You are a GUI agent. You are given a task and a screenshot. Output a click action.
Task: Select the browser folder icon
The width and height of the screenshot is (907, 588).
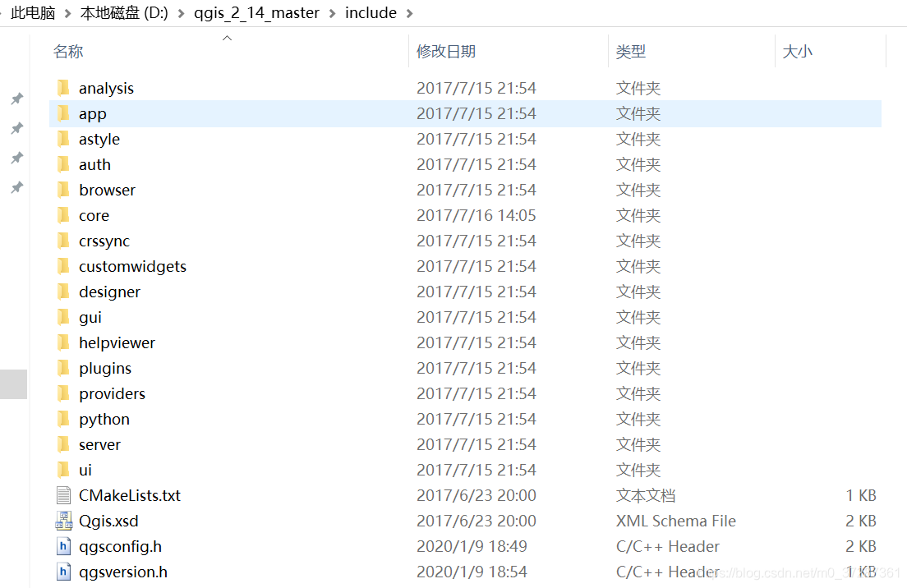tap(63, 190)
